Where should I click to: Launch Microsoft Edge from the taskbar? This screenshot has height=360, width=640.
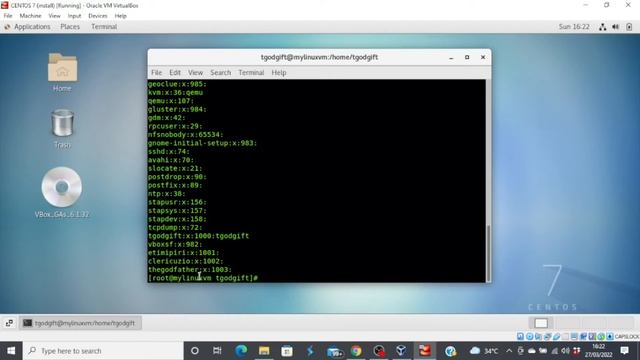pyautogui.click(x=241, y=351)
